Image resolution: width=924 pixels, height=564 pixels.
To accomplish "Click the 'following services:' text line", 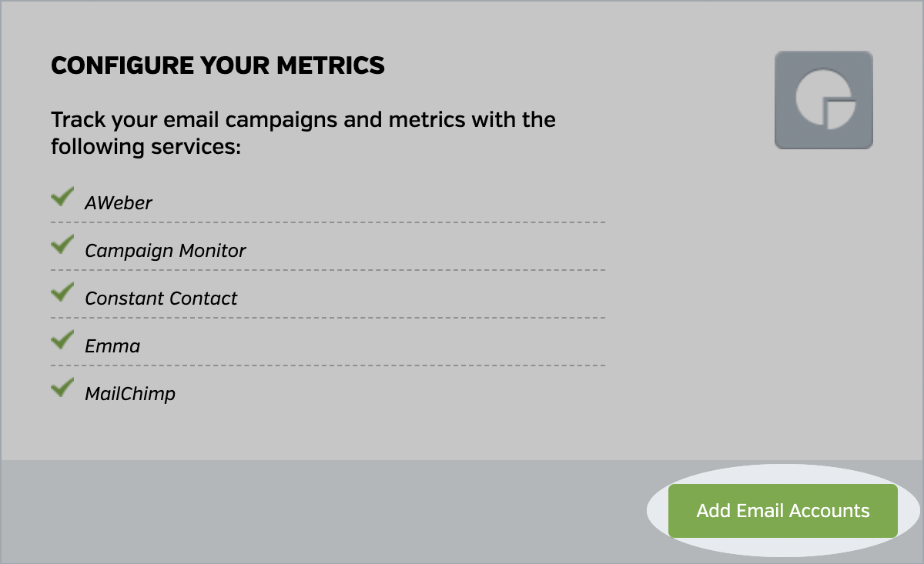I will (x=146, y=146).
